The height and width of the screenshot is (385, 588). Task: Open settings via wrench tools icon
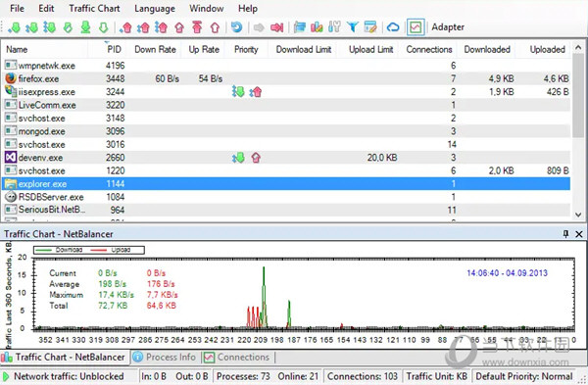click(x=334, y=27)
